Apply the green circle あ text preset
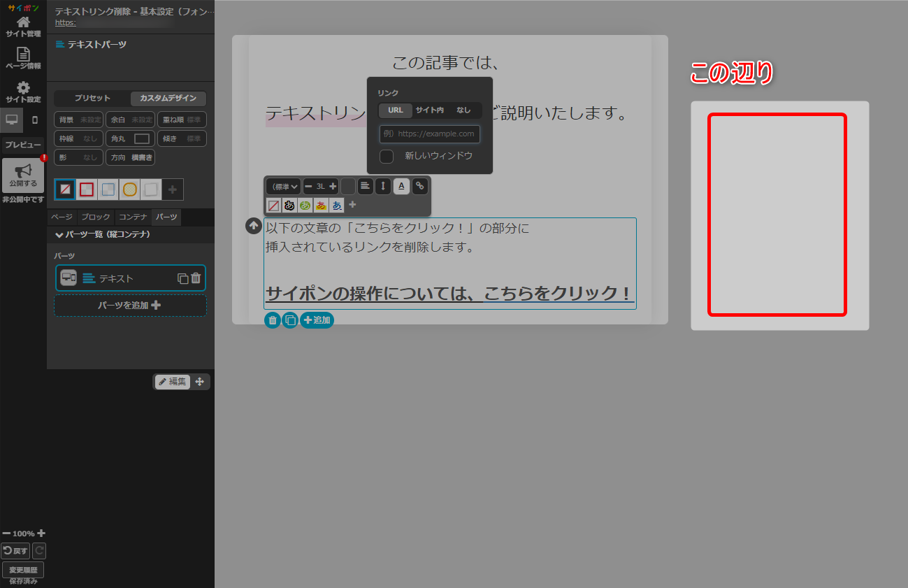The width and height of the screenshot is (908, 588). coord(305,206)
